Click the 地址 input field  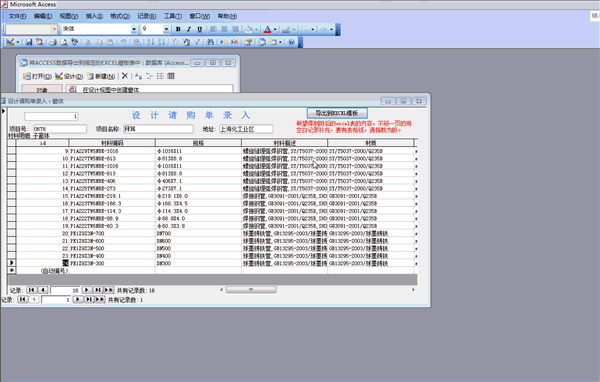pyautogui.click(x=246, y=129)
